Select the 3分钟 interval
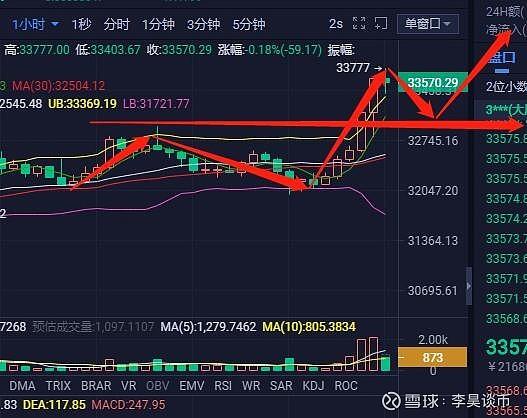 tap(203, 25)
